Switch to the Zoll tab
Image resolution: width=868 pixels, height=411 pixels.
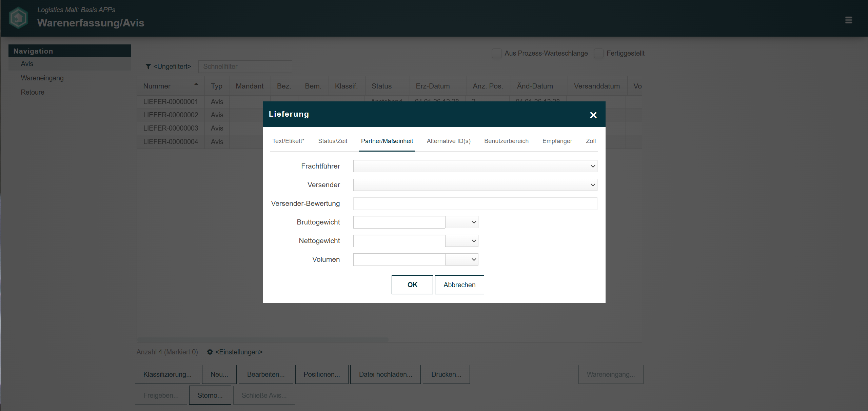tap(591, 141)
